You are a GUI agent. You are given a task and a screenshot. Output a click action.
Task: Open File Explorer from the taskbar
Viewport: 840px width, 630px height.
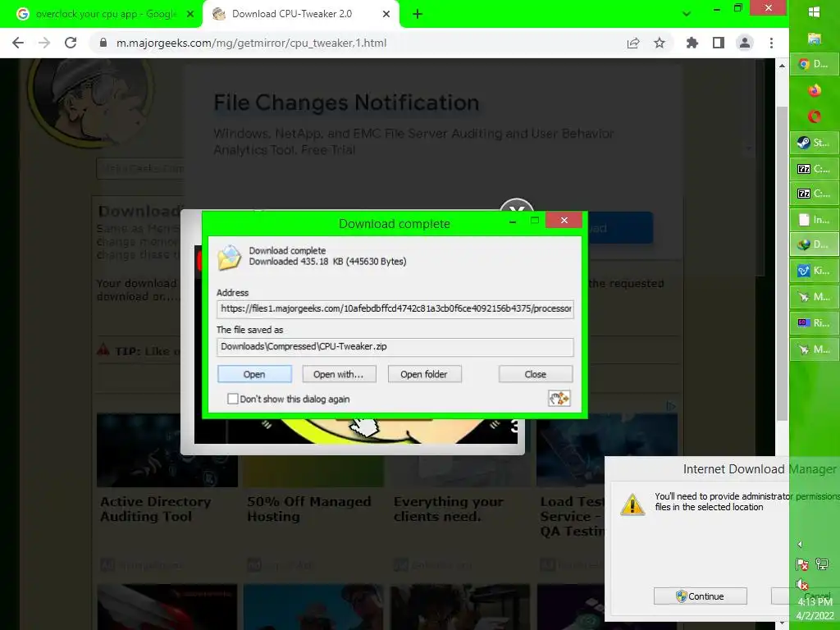coord(815,38)
